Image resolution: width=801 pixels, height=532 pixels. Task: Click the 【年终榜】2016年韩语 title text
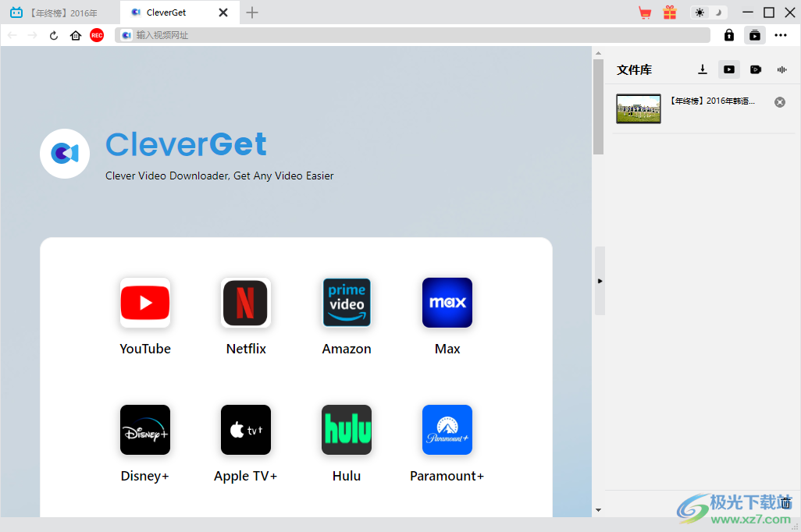point(712,101)
